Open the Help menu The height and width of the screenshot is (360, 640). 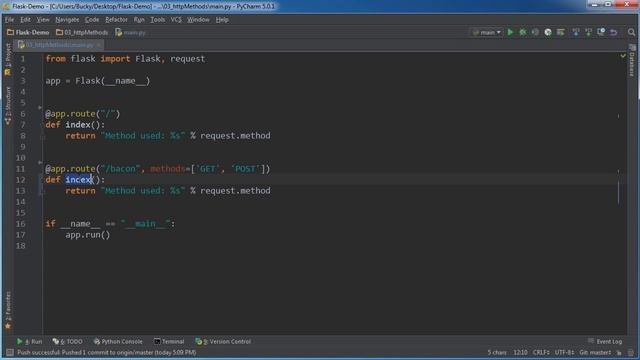pyautogui.click(x=222, y=20)
